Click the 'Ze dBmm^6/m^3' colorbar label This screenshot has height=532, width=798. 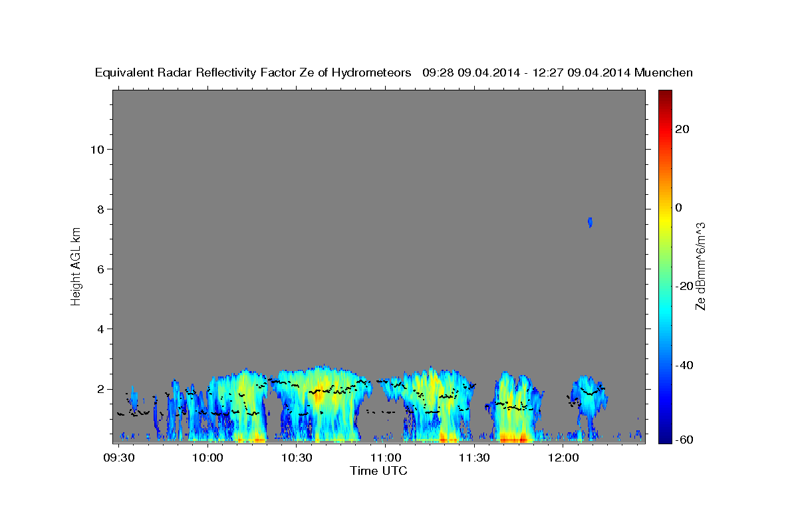tap(700, 265)
